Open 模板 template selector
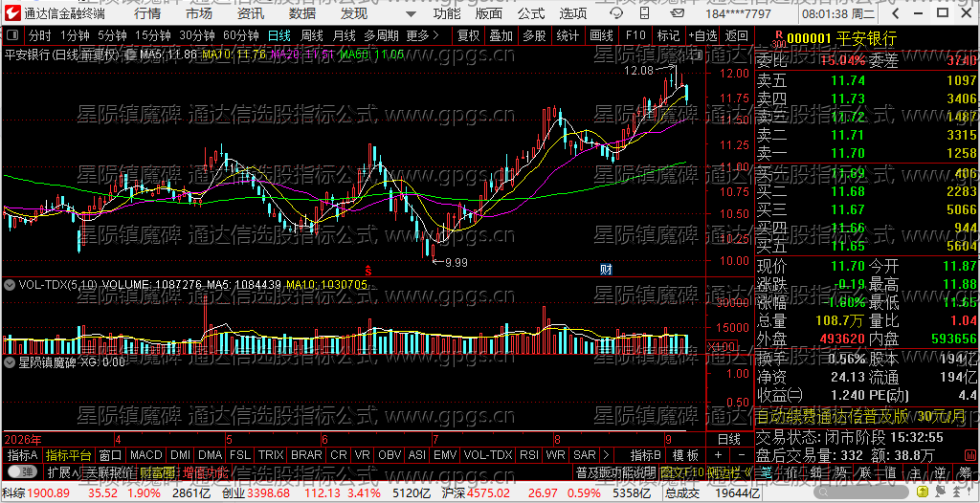 click(x=685, y=455)
